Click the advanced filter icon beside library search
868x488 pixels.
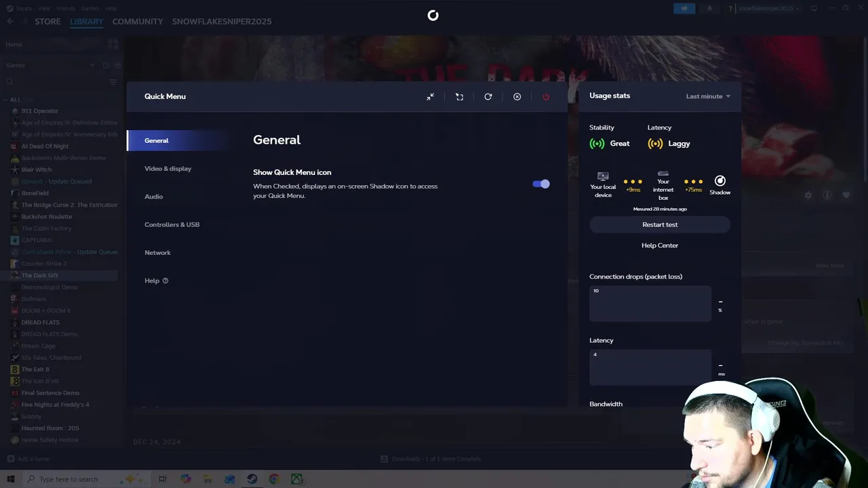tap(113, 82)
